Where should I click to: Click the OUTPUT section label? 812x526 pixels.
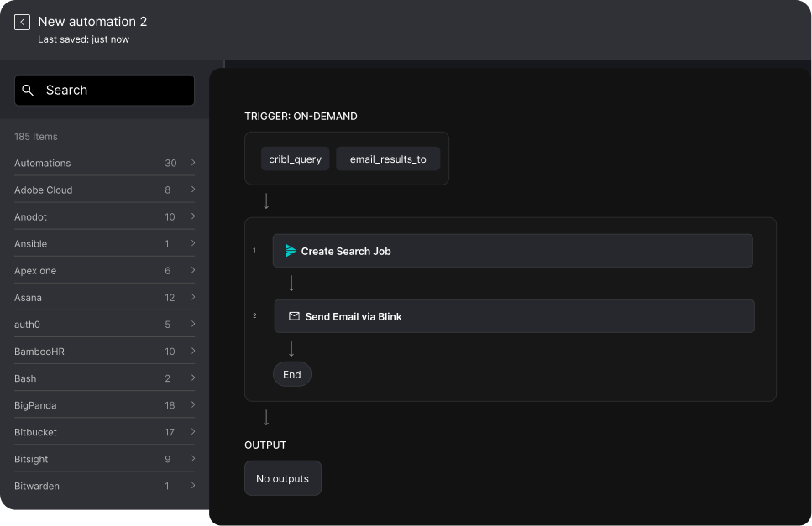point(265,445)
